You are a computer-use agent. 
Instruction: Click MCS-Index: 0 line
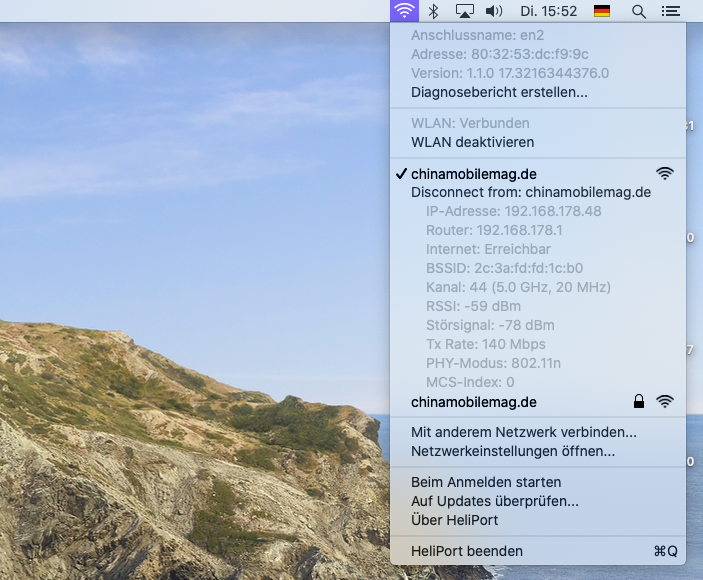click(470, 382)
